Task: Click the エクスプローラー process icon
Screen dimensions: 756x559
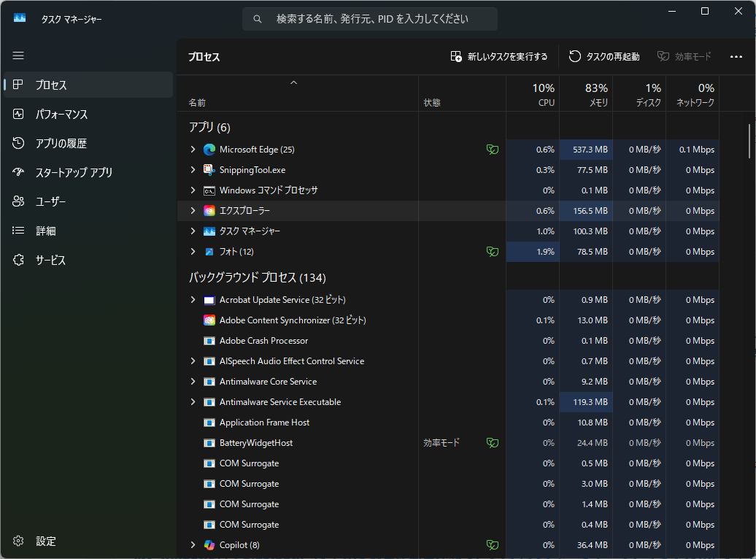Action: pos(209,211)
